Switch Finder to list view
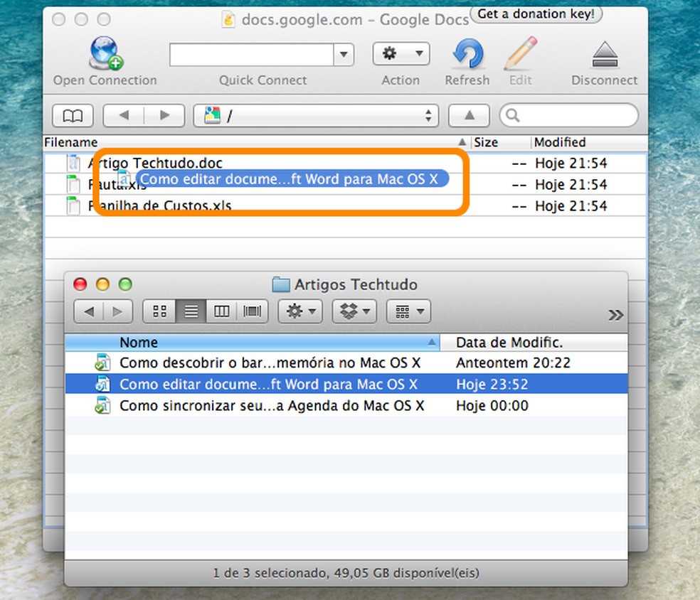Screen dimensions: 700x600 [191, 311]
